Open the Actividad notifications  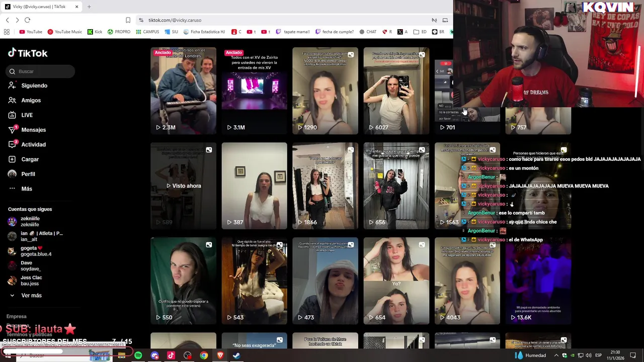pyautogui.click(x=27, y=144)
